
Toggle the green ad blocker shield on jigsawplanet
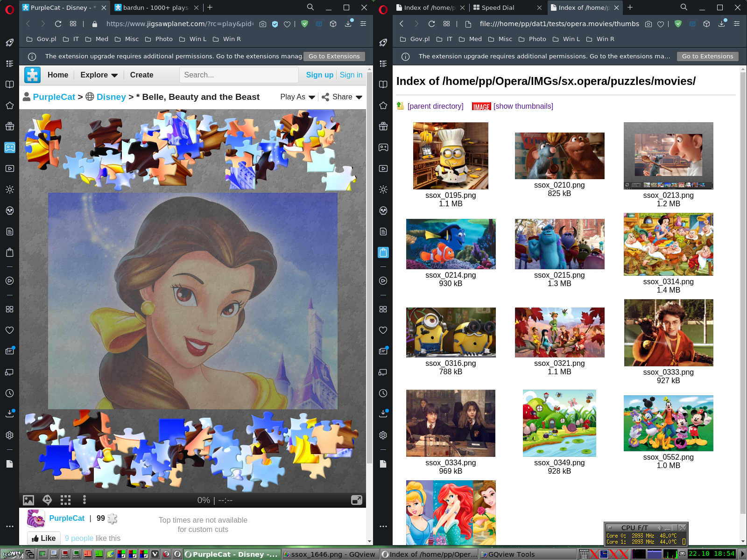(304, 24)
